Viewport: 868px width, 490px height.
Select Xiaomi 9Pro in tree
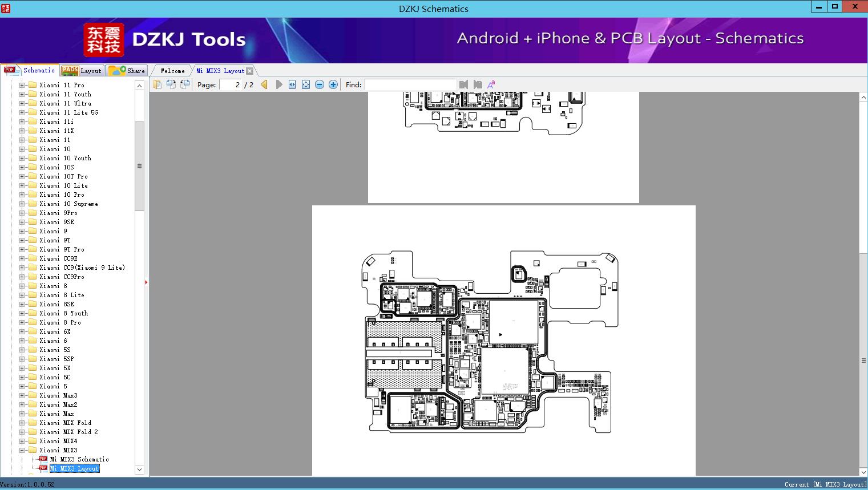(58, 213)
